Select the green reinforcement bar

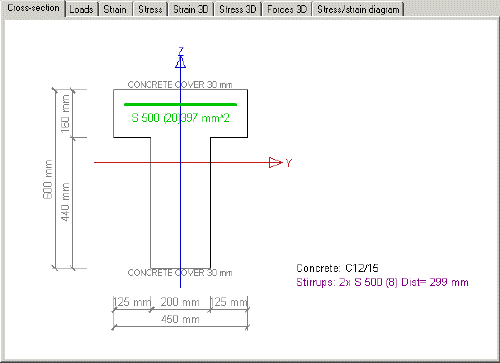pyautogui.click(x=180, y=104)
